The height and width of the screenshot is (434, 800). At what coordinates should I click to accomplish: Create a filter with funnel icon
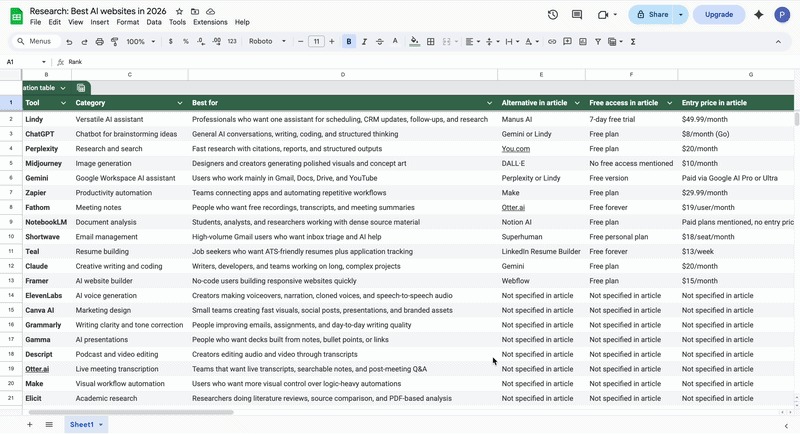598,42
